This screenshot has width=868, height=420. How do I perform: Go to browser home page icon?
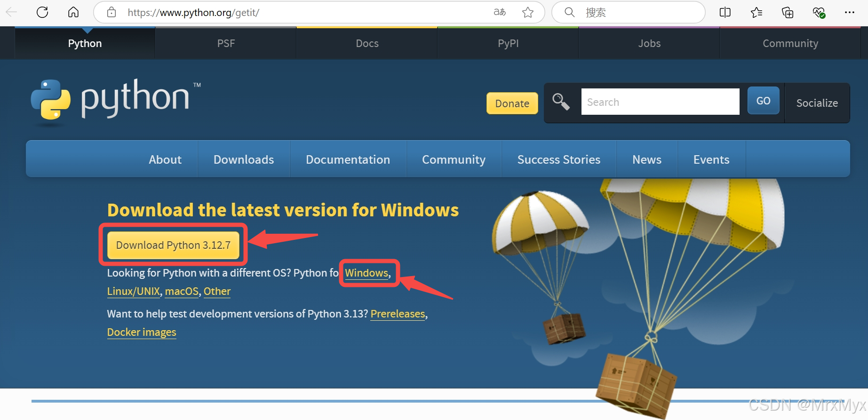[73, 12]
